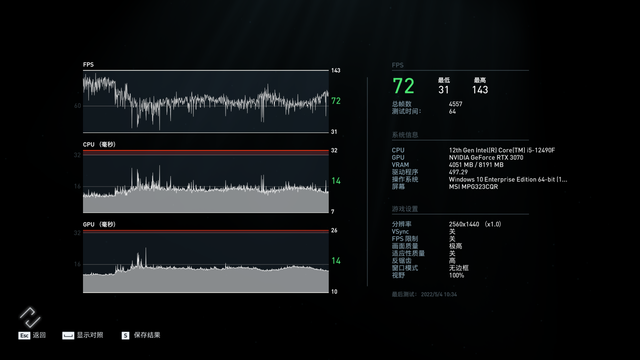The width and height of the screenshot is (640, 360).
Task: Go back using the 返回 label
Action: point(39,335)
